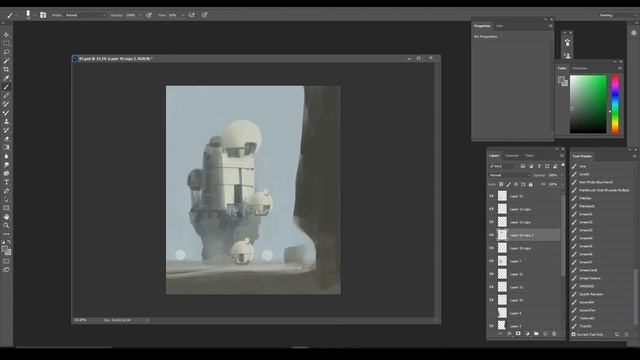This screenshot has width=640, height=360.
Task: Click the swap foreground/background colors icon
Action: pos(9,242)
